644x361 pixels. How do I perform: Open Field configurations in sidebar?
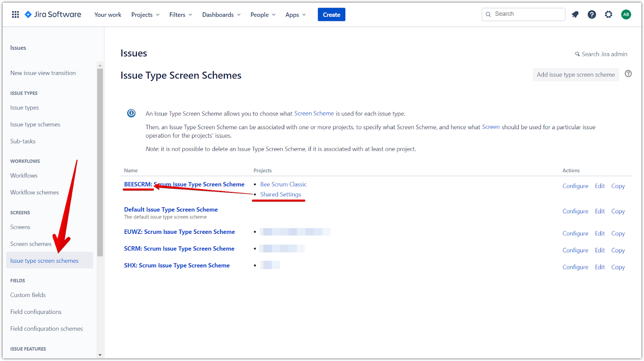pos(36,312)
